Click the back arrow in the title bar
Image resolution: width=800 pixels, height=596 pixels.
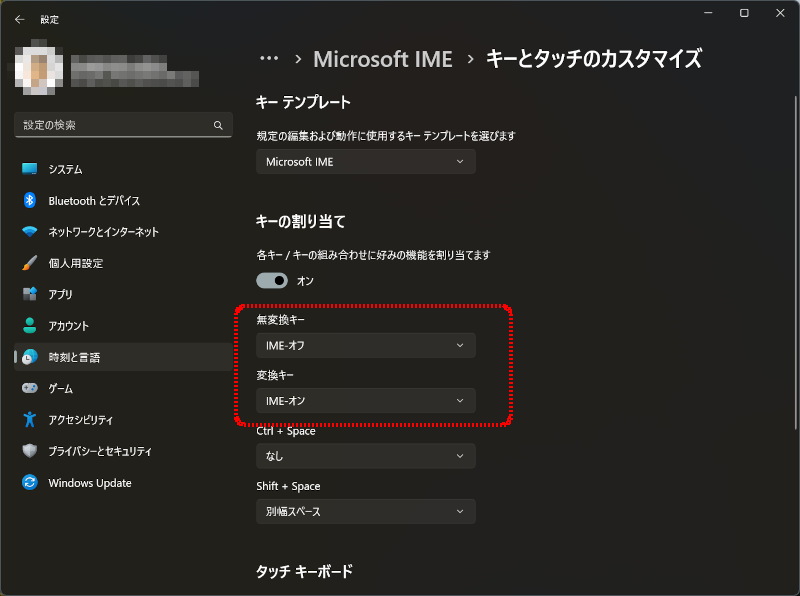click(20, 19)
